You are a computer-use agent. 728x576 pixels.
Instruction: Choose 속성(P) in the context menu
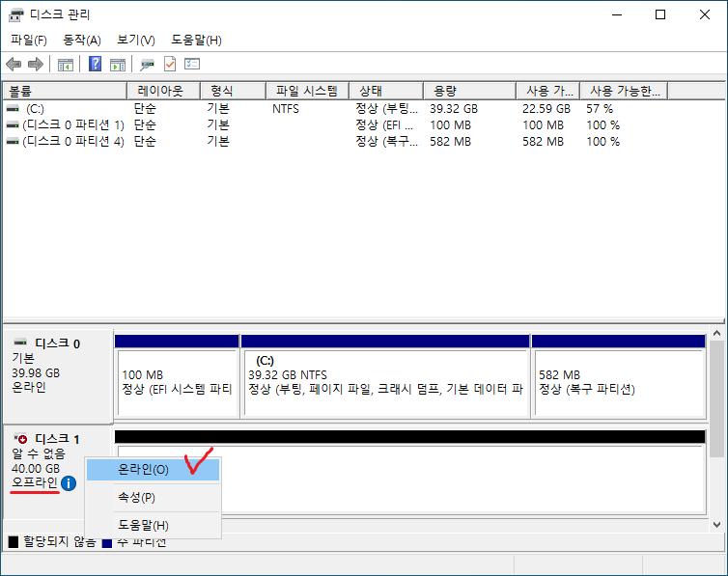pyautogui.click(x=153, y=498)
